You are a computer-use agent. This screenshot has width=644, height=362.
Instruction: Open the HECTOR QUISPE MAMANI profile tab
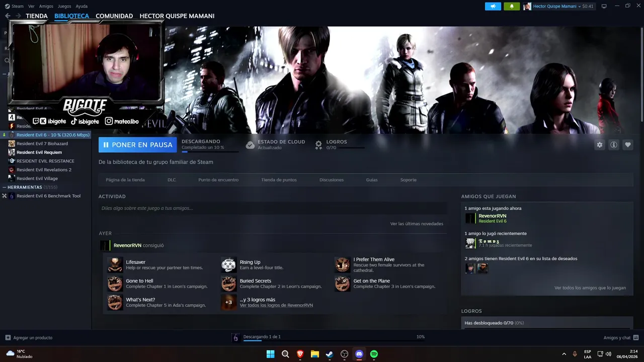(x=177, y=16)
